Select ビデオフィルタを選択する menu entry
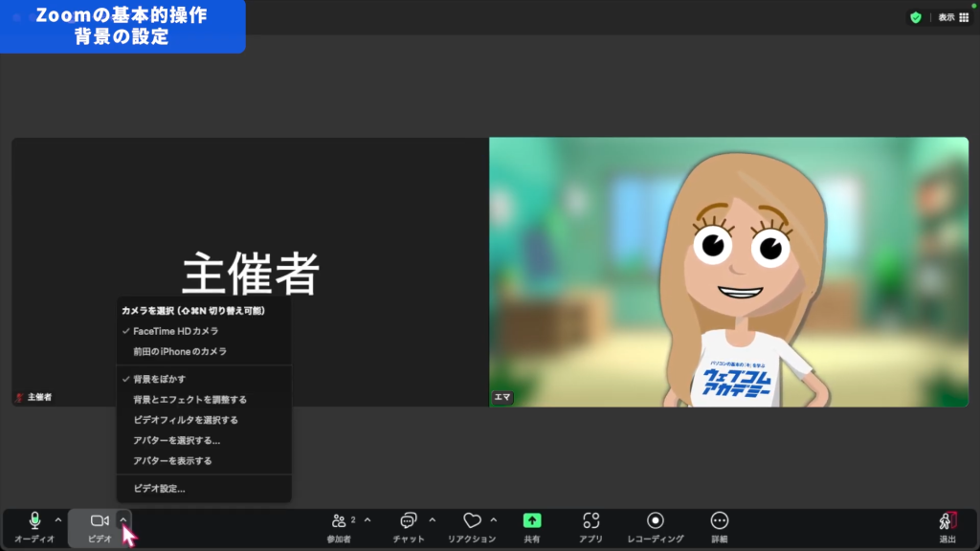Viewport: 980px width, 551px height. click(x=186, y=420)
